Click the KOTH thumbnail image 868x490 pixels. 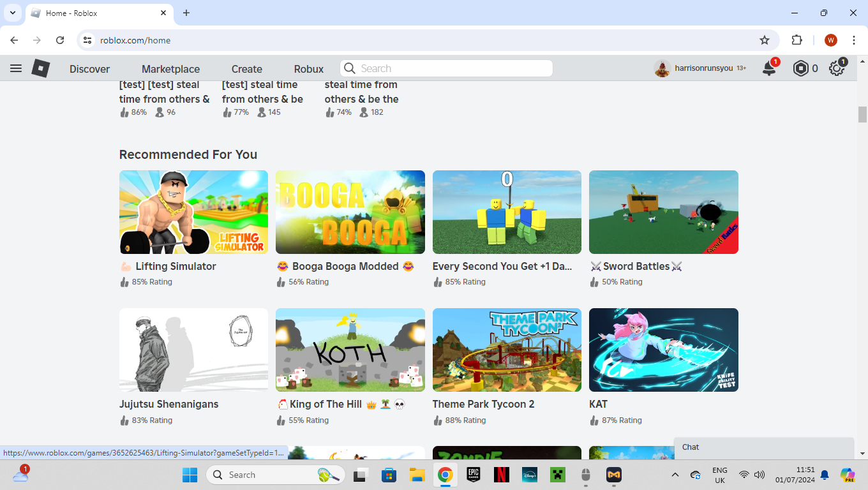[350, 350]
